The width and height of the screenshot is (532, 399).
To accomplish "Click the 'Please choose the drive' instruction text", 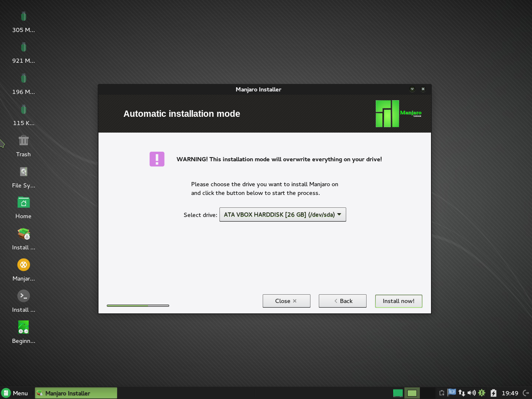I will pyautogui.click(x=265, y=189).
